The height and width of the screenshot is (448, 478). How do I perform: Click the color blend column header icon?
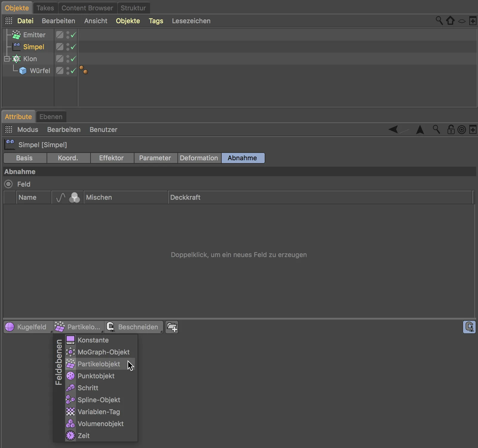tap(74, 197)
